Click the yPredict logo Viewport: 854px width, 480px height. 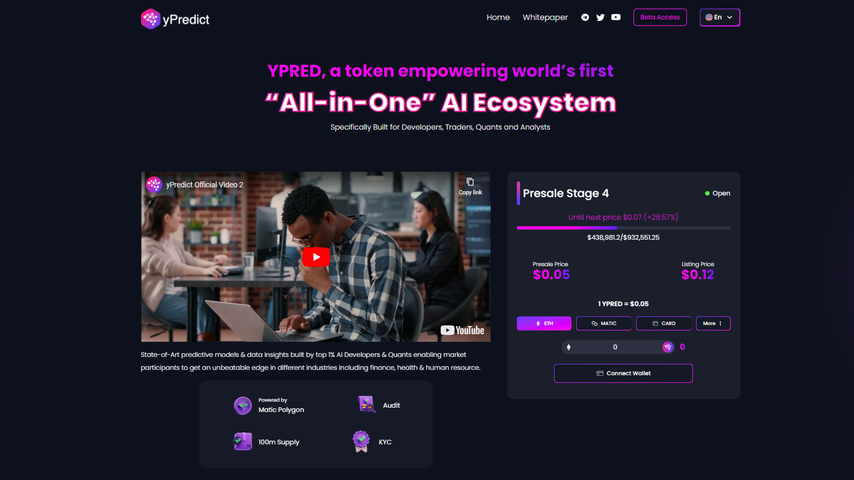[175, 19]
